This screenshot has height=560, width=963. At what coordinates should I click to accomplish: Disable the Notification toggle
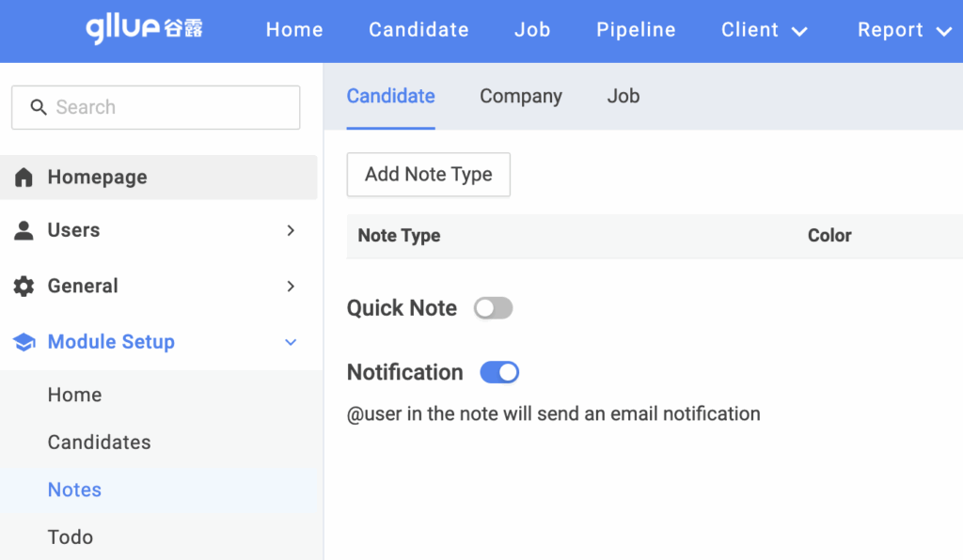click(x=499, y=372)
